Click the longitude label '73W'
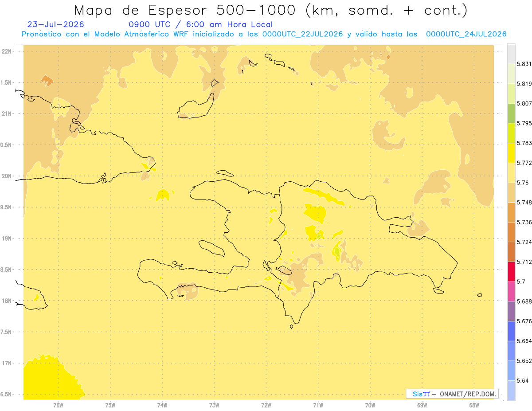 pyautogui.click(x=214, y=405)
